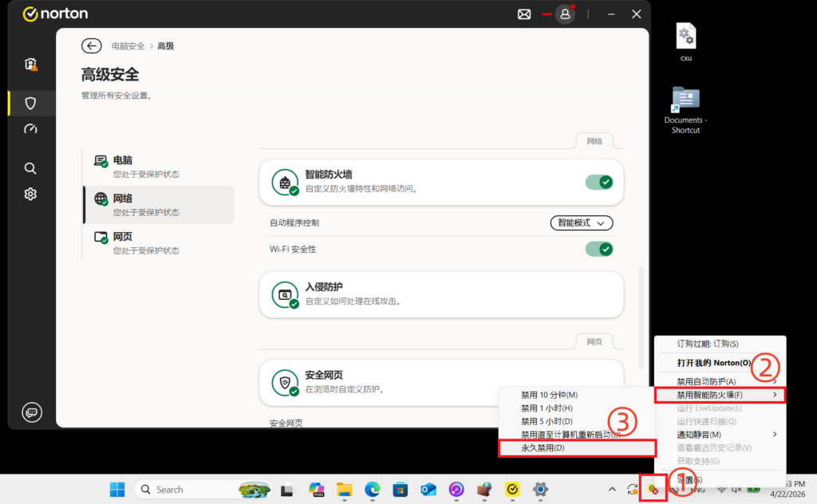This screenshot has height=504, width=817.
Task: Open the chat support icon at bottom left
Action: pyautogui.click(x=31, y=412)
